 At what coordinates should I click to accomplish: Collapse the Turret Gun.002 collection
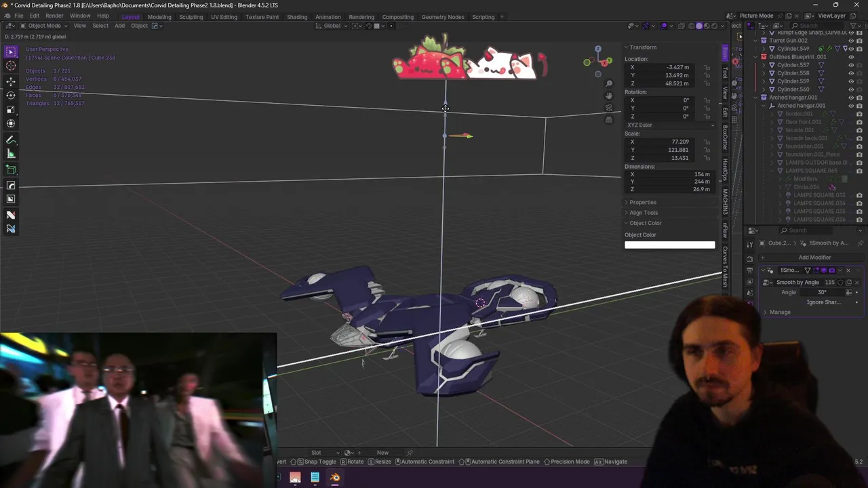pyautogui.click(x=755, y=41)
